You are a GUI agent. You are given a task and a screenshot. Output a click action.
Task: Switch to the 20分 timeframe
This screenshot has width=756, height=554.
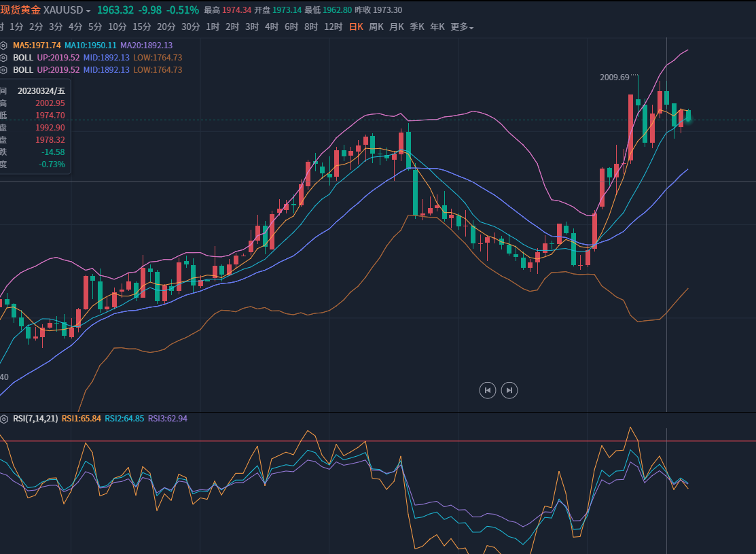(166, 27)
